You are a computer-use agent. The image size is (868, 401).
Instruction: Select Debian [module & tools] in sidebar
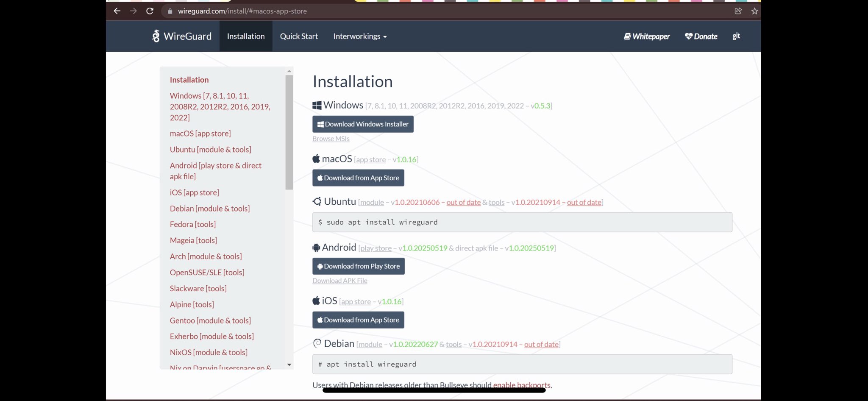tap(210, 209)
